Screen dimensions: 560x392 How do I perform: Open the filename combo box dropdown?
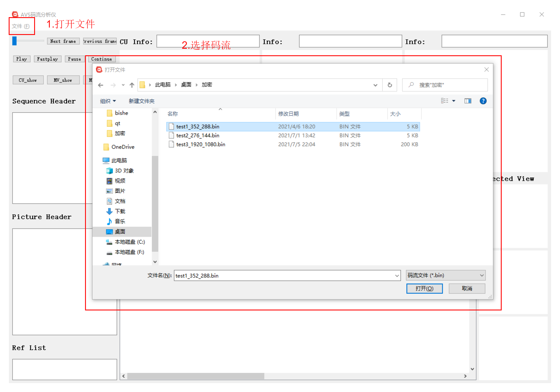click(x=397, y=275)
